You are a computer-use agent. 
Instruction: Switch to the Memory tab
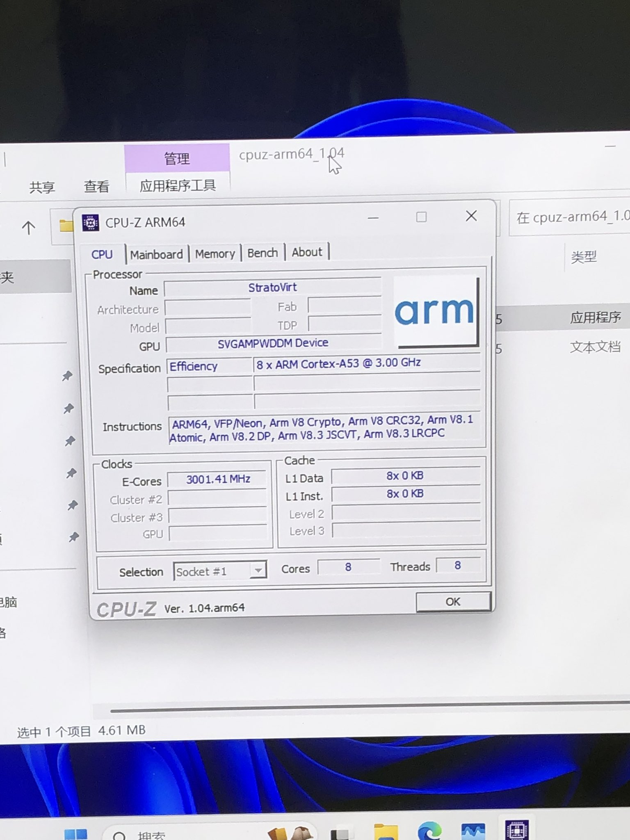[215, 254]
